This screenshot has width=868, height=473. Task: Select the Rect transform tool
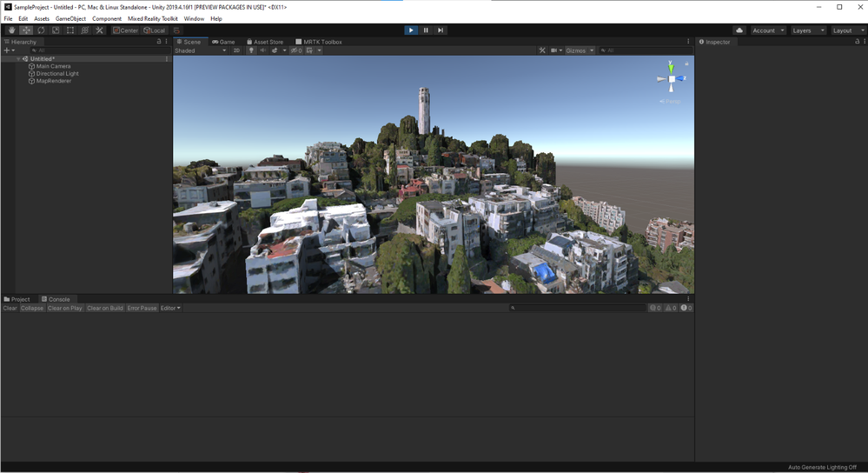point(70,30)
